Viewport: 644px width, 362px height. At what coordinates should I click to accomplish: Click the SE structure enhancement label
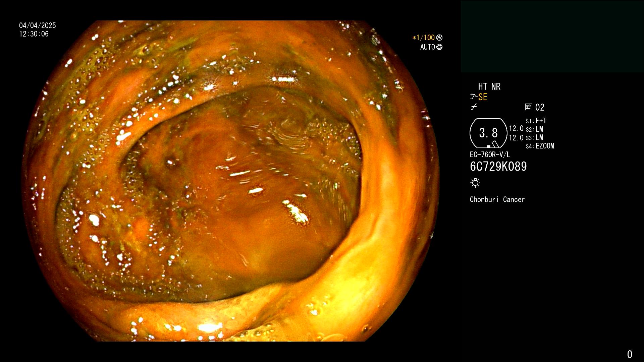click(483, 97)
